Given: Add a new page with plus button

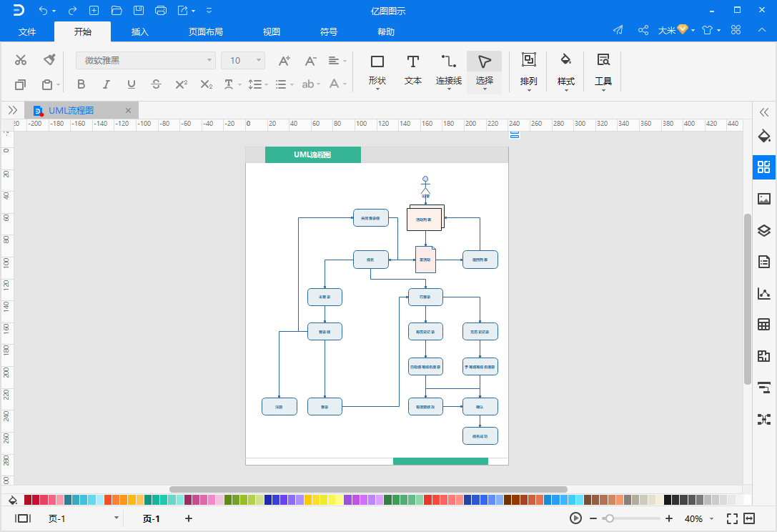Looking at the screenshot, I should [x=189, y=518].
